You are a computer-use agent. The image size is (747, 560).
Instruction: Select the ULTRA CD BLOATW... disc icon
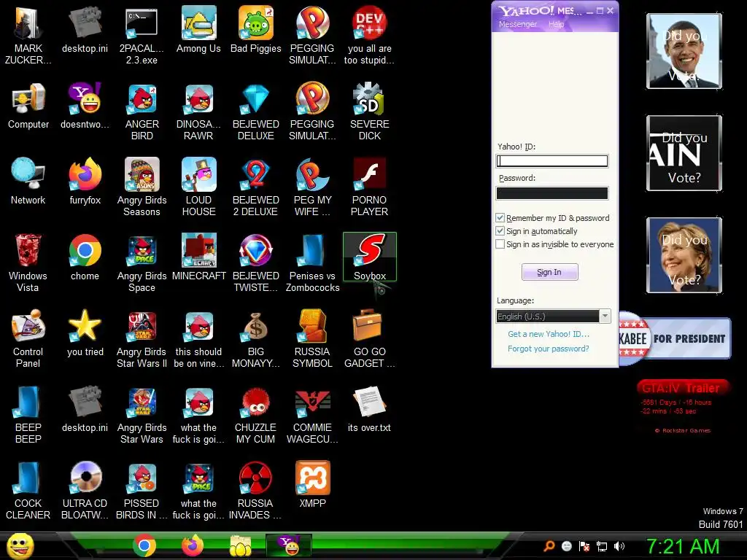(85, 491)
